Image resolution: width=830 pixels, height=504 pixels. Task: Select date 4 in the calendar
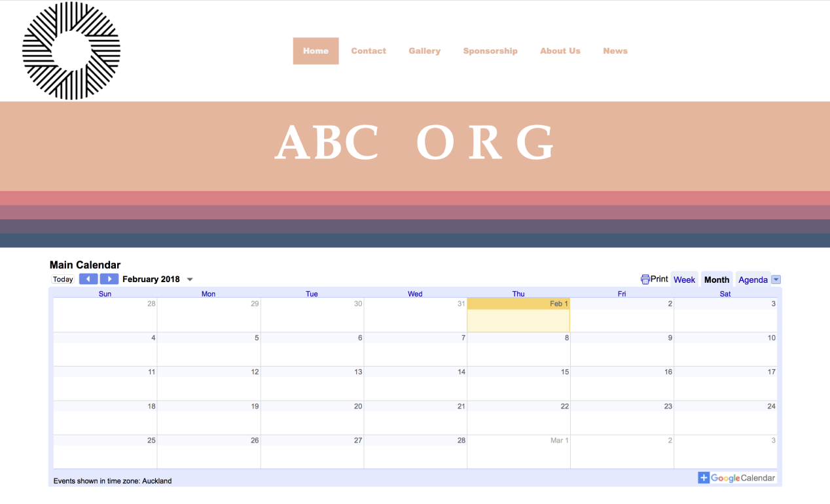pyautogui.click(x=153, y=338)
